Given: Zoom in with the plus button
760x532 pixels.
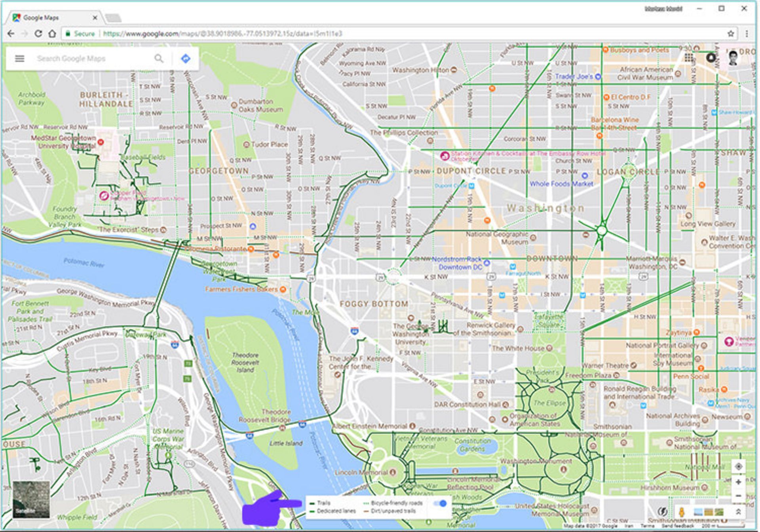Looking at the screenshot, I should pos(739,482).
